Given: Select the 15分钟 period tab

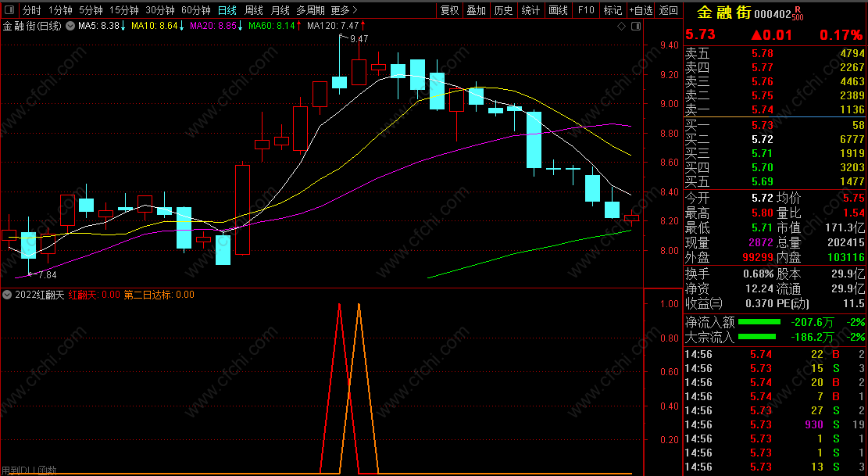Looking at the screenshot, I should tap(123, 10).
